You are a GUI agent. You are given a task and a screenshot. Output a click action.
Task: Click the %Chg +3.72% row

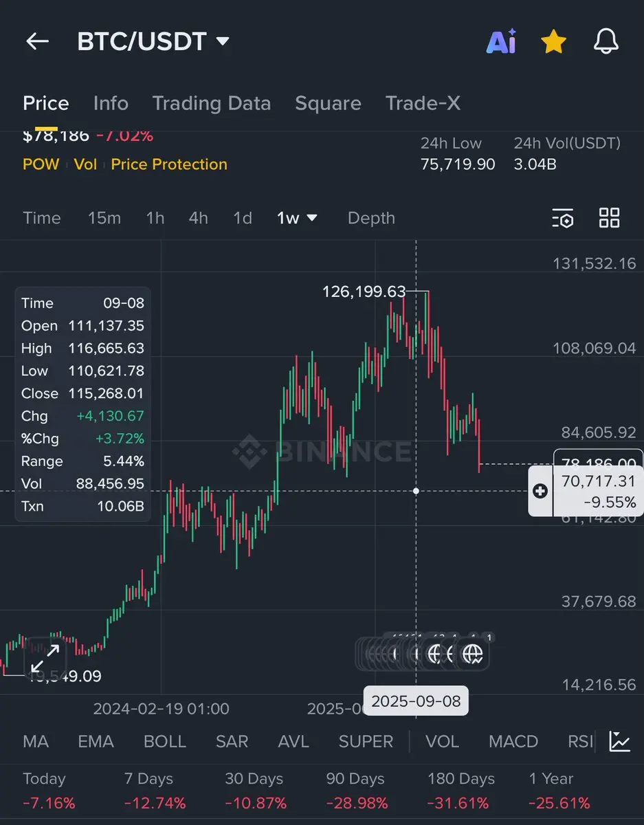coord(82,439)
